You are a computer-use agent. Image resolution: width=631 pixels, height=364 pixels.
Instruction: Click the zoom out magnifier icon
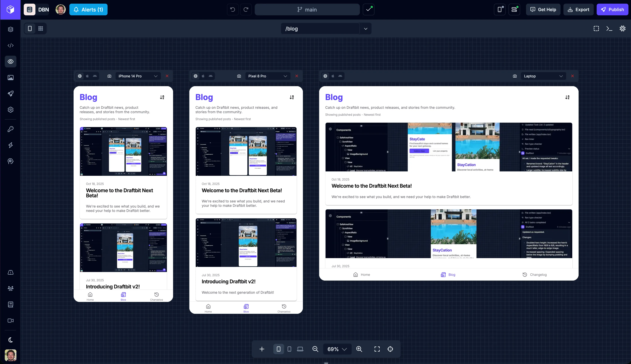tap(315, 349)
